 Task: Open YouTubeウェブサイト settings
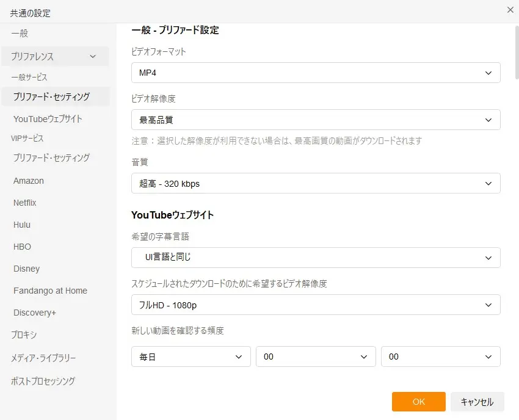coord(48,119)
